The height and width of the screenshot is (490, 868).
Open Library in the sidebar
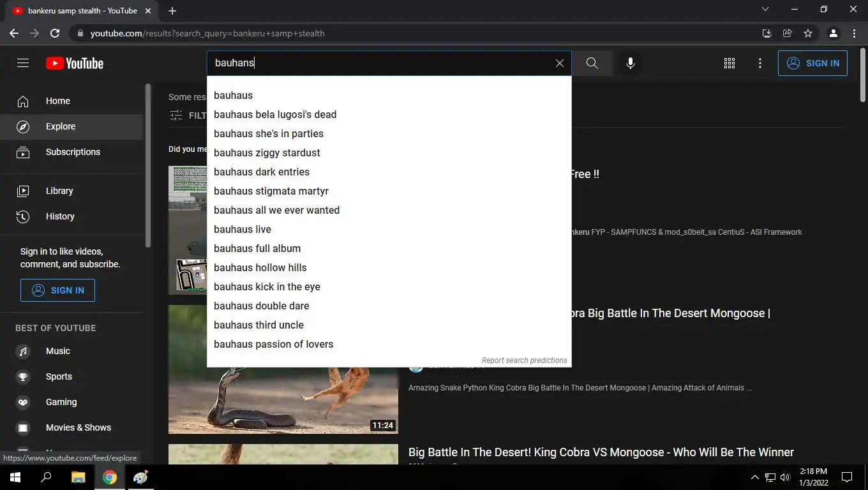tap(71, 191)
